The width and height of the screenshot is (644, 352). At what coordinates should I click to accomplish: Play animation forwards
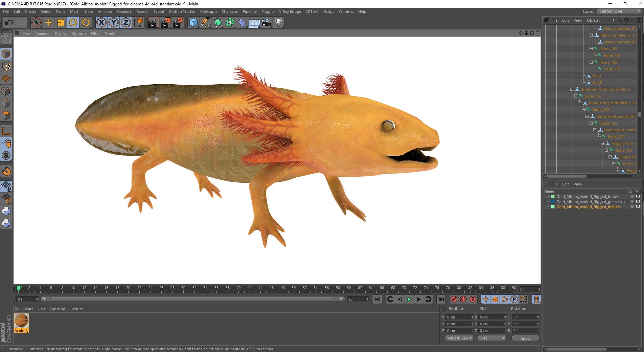pos(409,299)
